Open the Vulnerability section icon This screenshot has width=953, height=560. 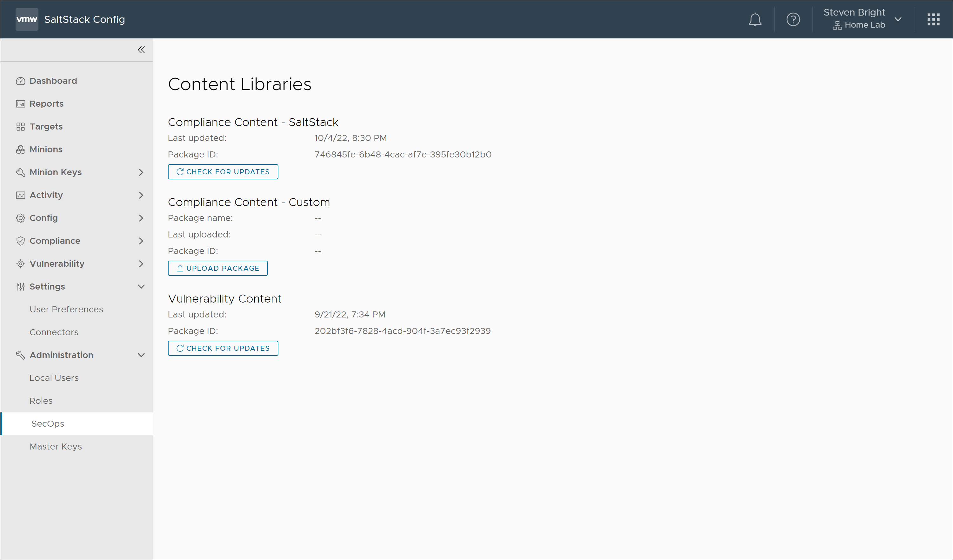click(x=21, y=263)
